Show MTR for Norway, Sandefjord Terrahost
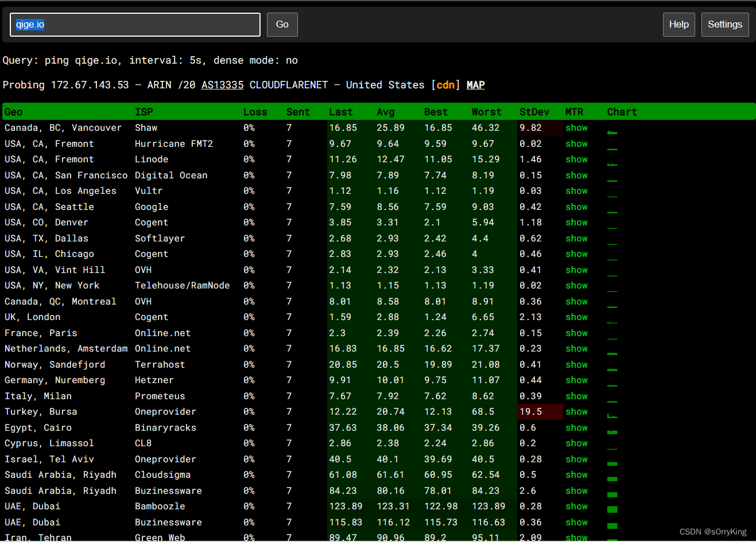This screenshot has width=756, height=542. [x=576, y=365]
